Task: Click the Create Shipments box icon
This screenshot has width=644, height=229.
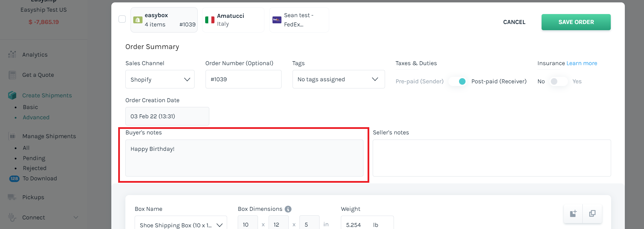Action: click(12, 95)
